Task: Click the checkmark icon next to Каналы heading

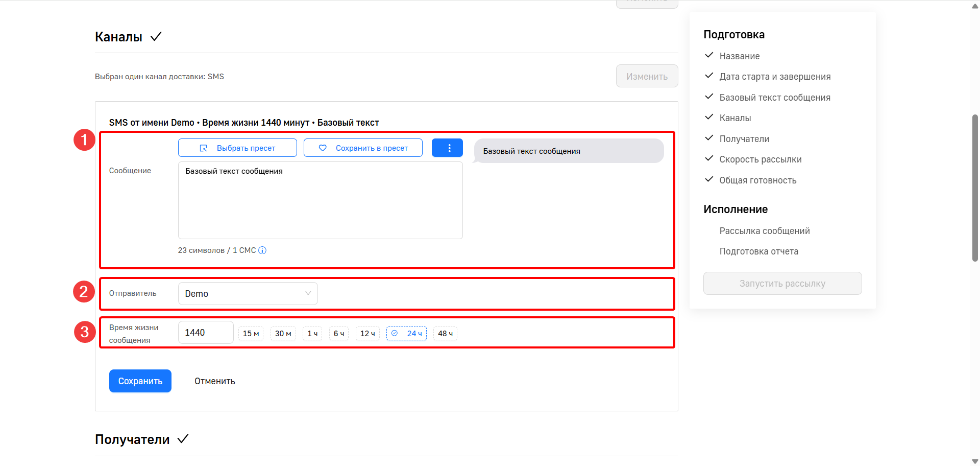Action: [156, 37]
